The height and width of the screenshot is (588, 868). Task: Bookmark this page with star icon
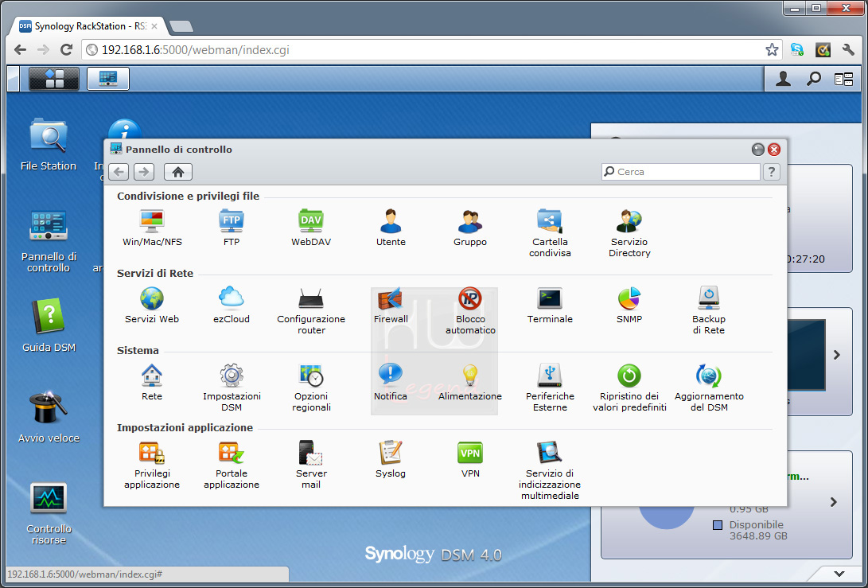click(772, 50)
